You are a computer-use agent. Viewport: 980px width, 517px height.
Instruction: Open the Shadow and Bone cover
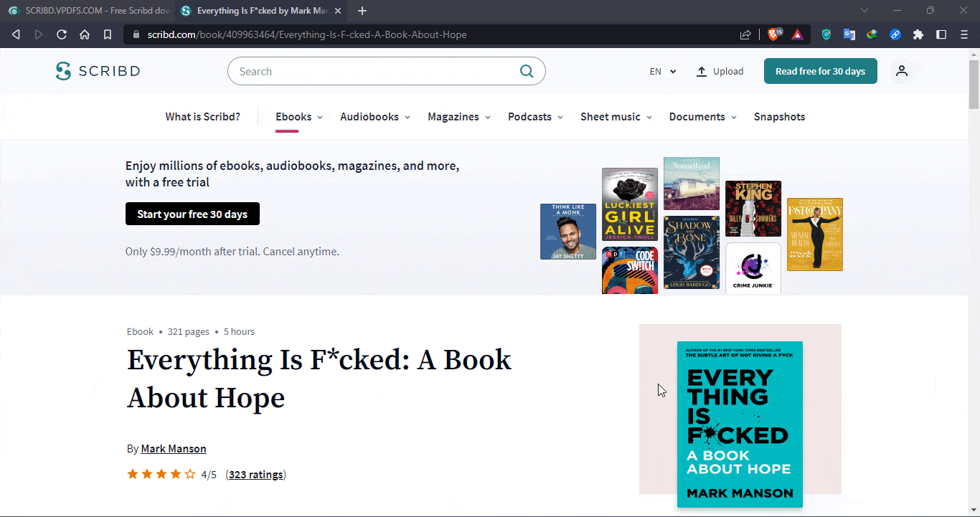point(692,252)
